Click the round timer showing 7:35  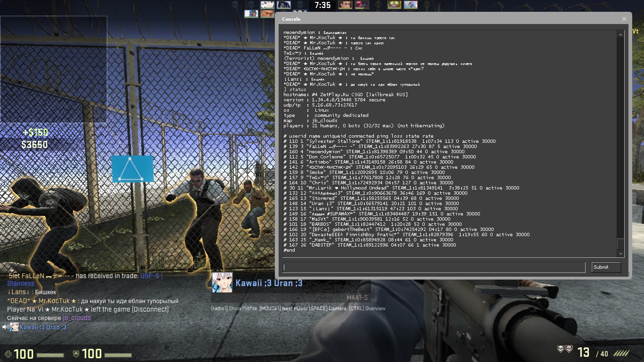[x=322, y=5]
